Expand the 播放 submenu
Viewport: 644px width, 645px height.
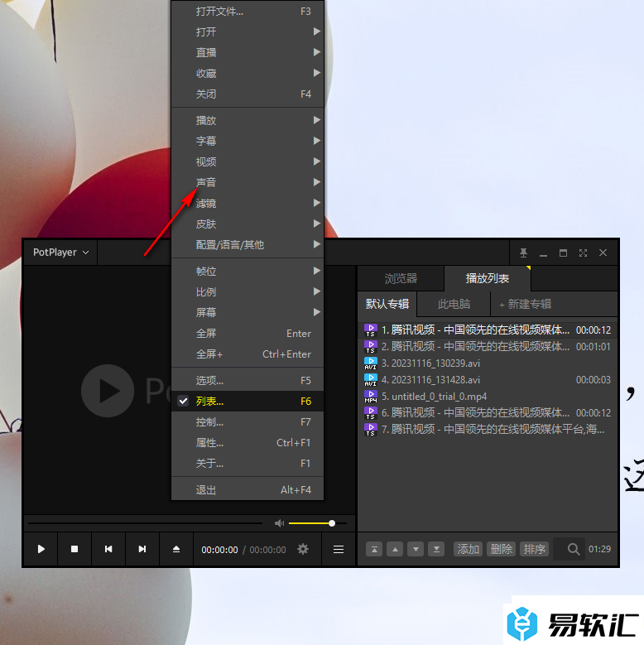tap(248, 120)
